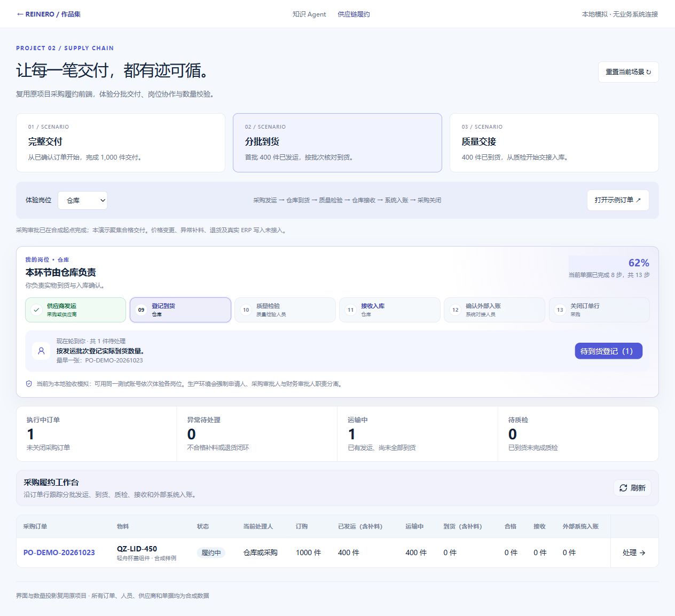This screenshot has width=675, height=616.
Task: Select step 12 确认外部入账
Action: [x=495, y=310]
